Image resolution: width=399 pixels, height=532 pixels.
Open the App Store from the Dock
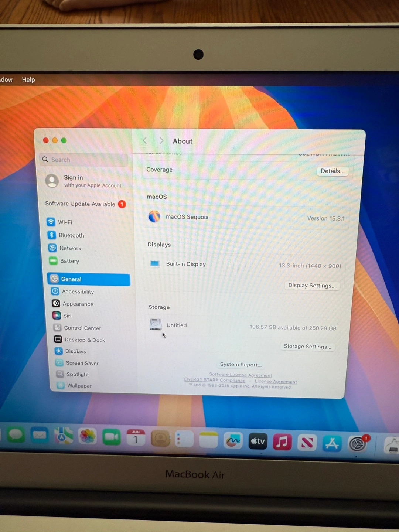tap(332, 443)
